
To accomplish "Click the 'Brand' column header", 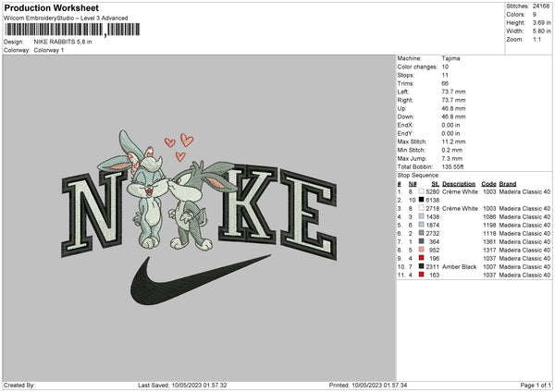I will coord(508,184).
